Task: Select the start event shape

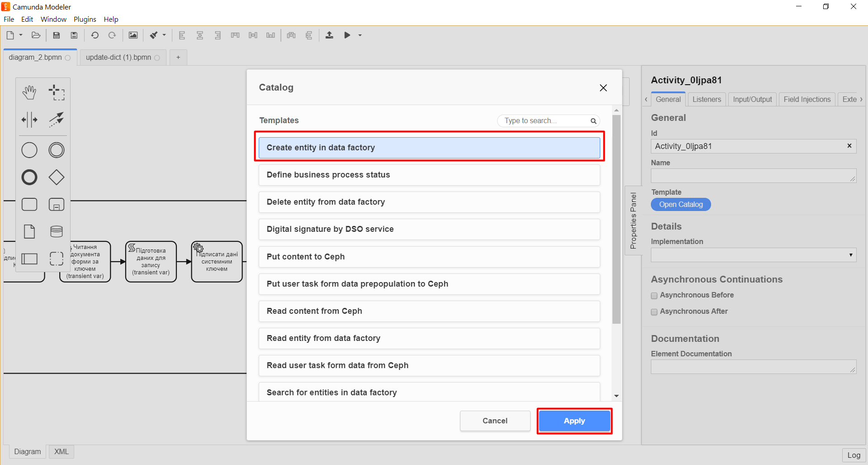Action: tap(29, 150)
